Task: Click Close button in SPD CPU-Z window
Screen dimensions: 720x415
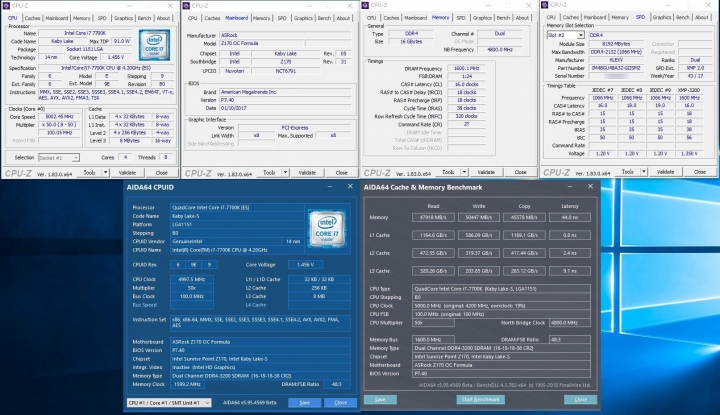Action: coord(700,172)
